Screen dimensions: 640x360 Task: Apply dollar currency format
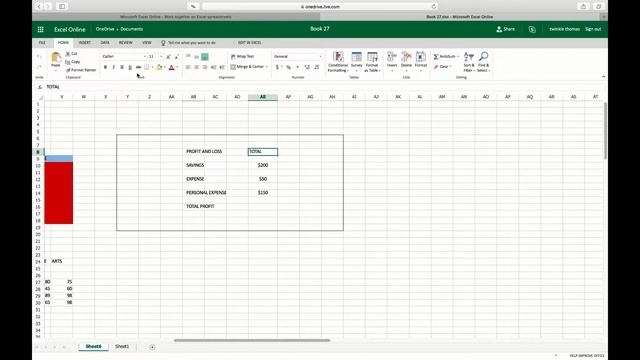click(x=277, y=67)
